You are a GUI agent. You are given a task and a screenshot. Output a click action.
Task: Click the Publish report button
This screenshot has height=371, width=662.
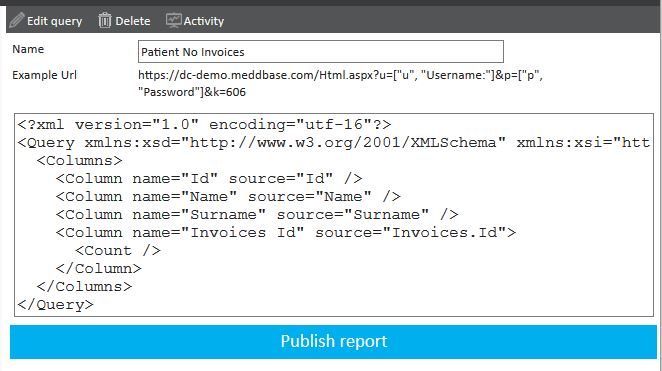[x=334, y=341]
